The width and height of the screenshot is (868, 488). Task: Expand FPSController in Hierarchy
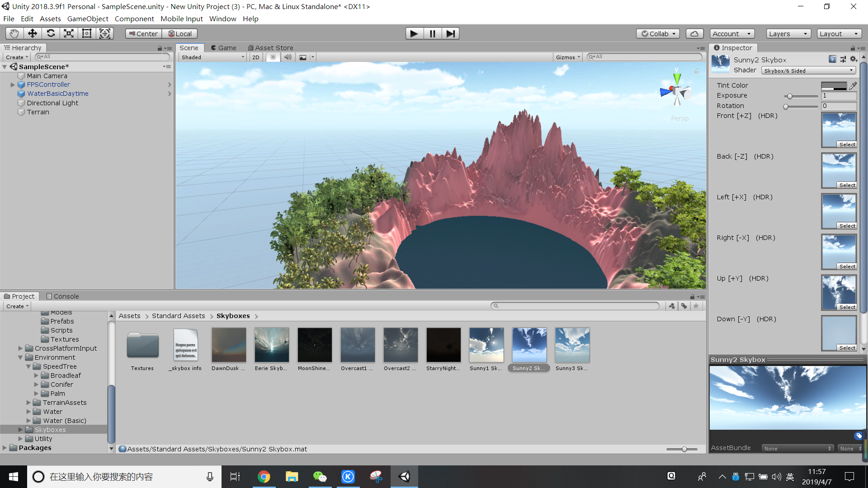tap(13, 84)
